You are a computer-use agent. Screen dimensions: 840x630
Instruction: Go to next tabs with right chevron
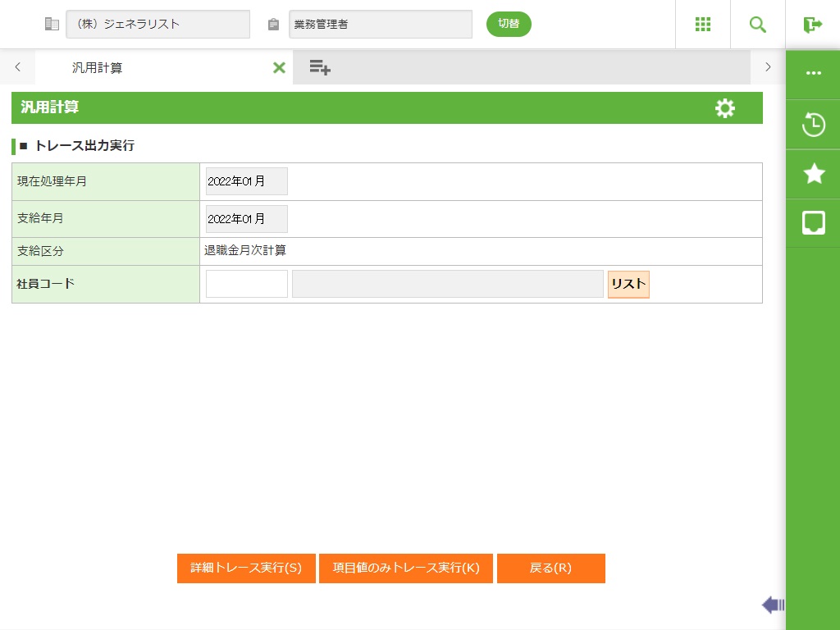click(x=768, y=67)
